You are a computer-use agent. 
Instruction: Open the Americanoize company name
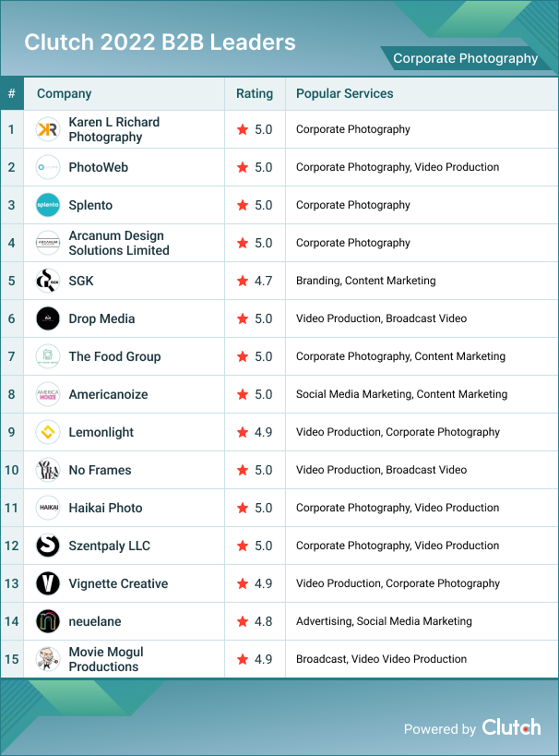(108, 394)
